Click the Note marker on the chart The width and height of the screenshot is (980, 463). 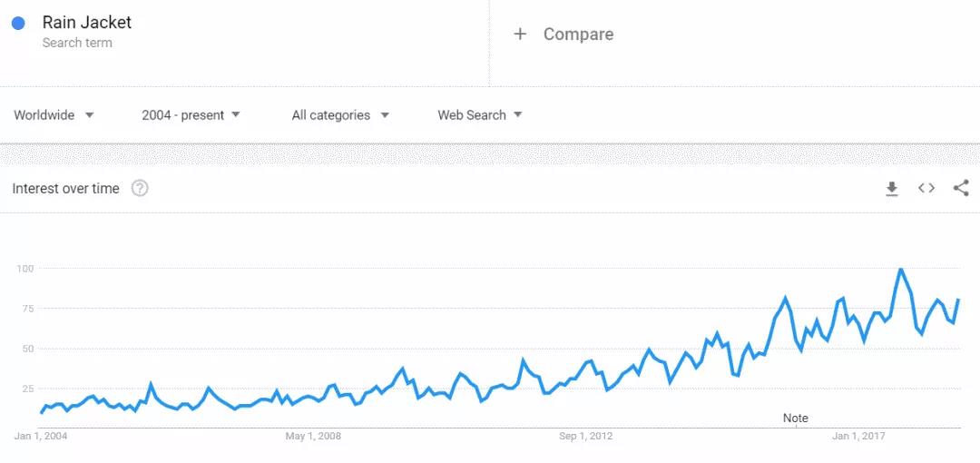[796, 419]
